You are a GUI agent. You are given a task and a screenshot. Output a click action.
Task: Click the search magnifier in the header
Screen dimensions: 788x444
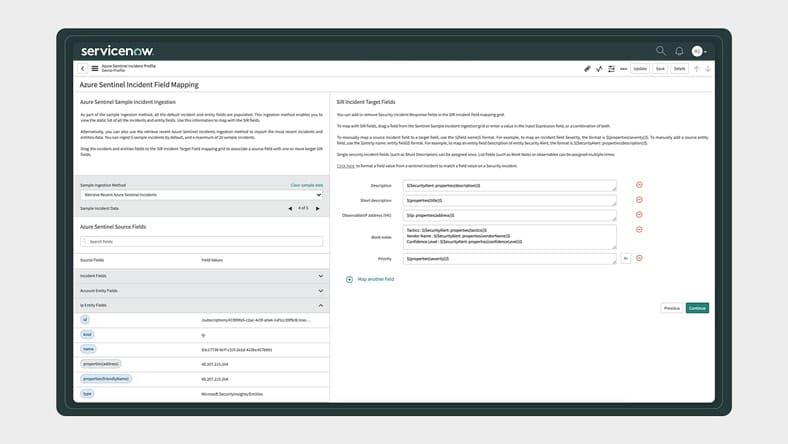(660, 50)
